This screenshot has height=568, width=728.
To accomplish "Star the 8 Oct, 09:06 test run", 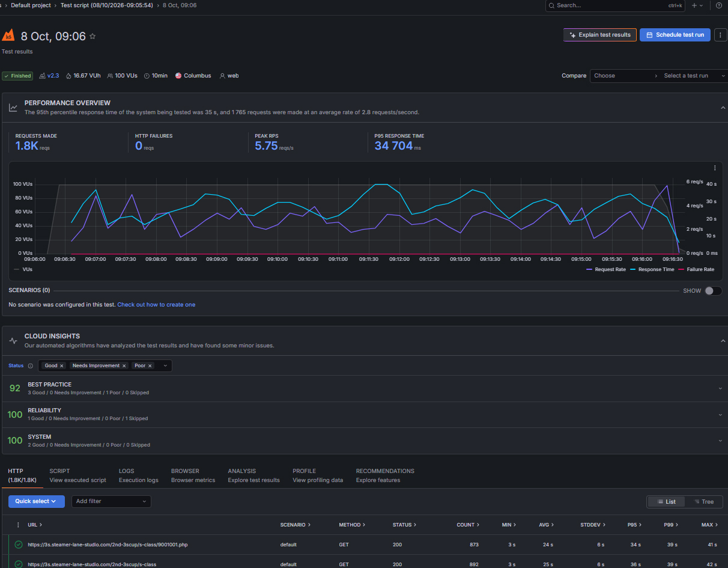I will click(x=93, y=36).
